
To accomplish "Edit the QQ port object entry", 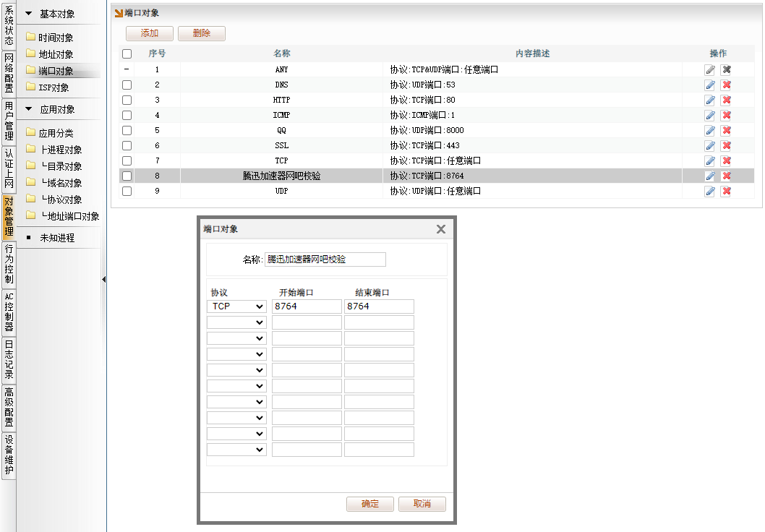I will tap(710, 130).
